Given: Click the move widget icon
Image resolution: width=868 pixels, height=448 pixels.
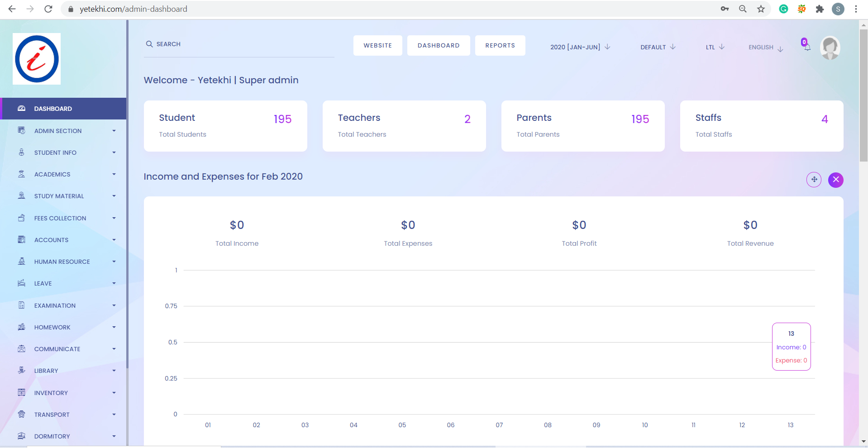Looking at the screenshot, I should [814, 180].
